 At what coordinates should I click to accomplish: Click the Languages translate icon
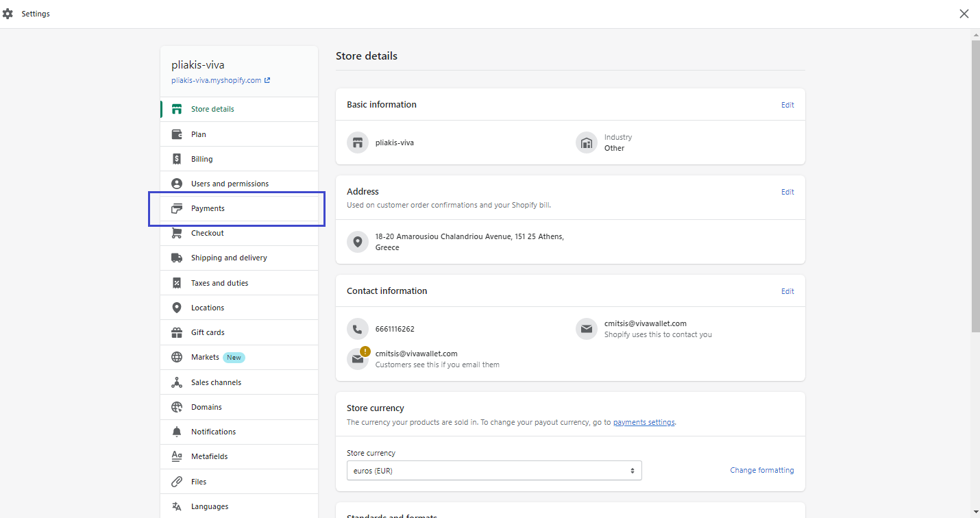point(177,506)
